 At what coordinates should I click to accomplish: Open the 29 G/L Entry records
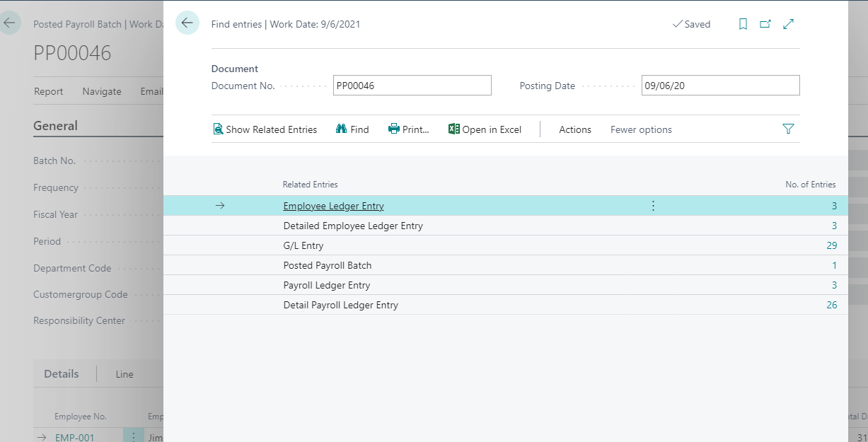point(831,245)
